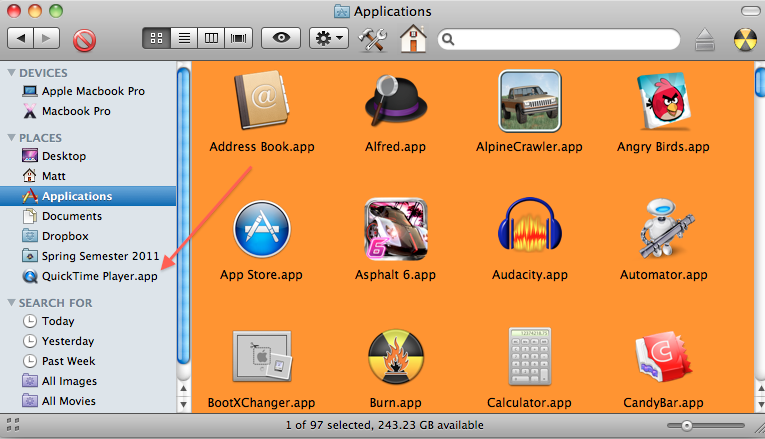The height and width of the screenshot is (439, 765).
Task: Click the Burn radiation toolbar icon
Action: click(x=745, y=40)
